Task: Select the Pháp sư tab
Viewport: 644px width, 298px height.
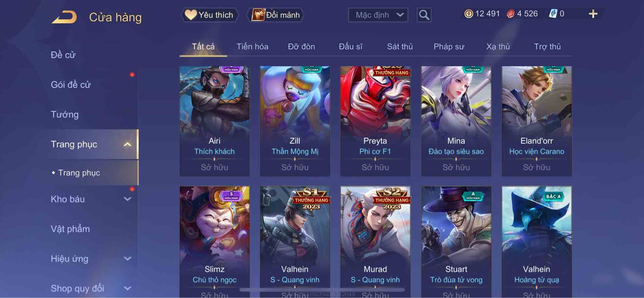Action: tap(449, 46)
